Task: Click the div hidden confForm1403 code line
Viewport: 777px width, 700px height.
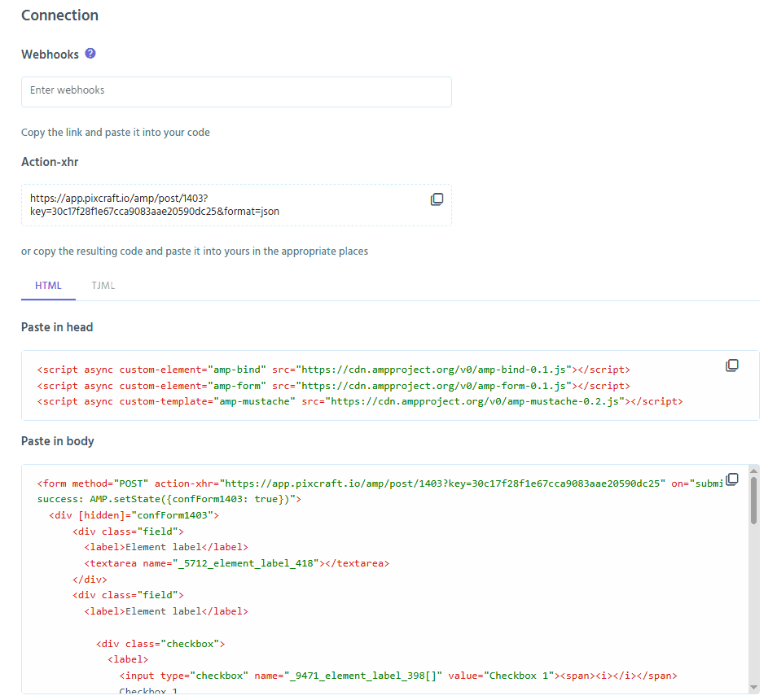Action: tap(134, 515)
